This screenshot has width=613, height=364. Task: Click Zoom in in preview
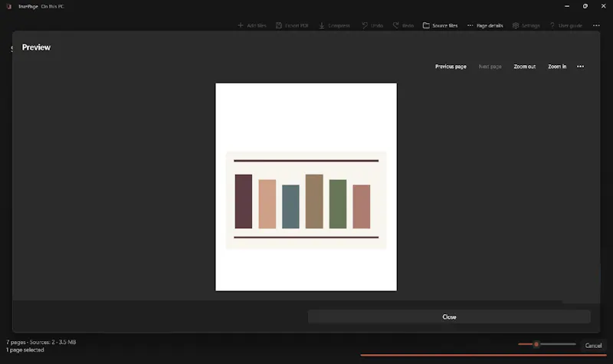click(557, 67)
